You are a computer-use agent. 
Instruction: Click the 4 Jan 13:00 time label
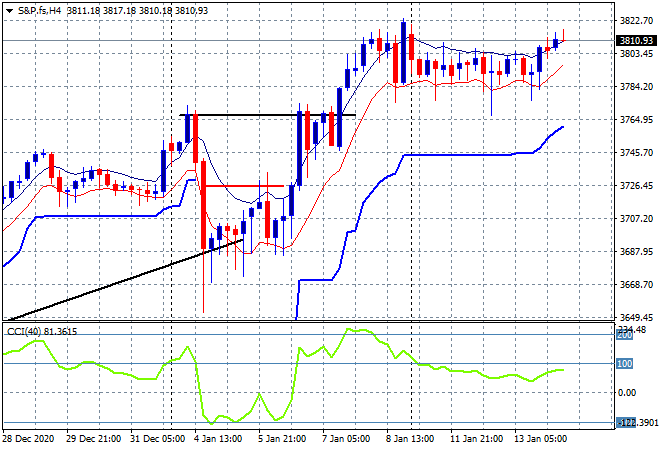218,439
